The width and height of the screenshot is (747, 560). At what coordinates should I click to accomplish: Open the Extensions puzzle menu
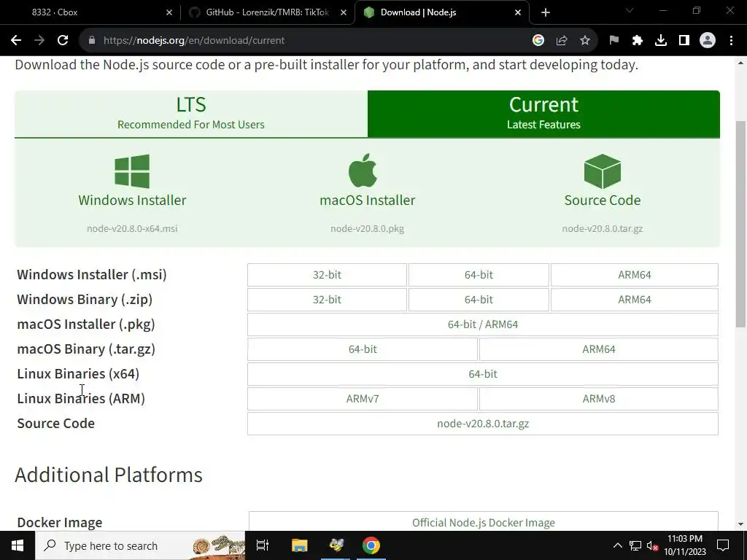point(638,41)
